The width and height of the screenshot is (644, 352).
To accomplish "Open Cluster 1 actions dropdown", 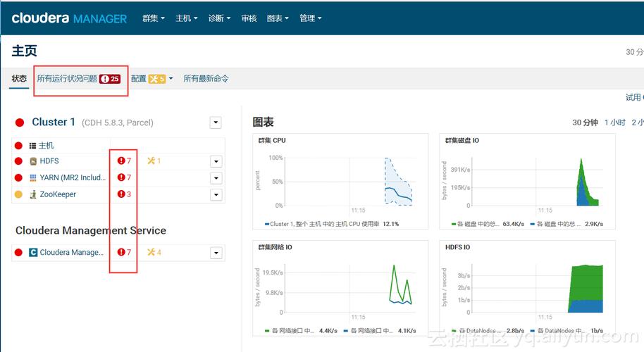I will 216,122.
